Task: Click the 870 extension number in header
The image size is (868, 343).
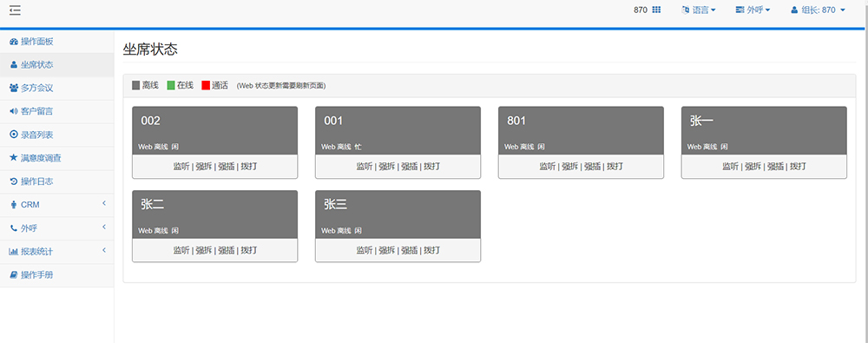Action: pos(641,10)
